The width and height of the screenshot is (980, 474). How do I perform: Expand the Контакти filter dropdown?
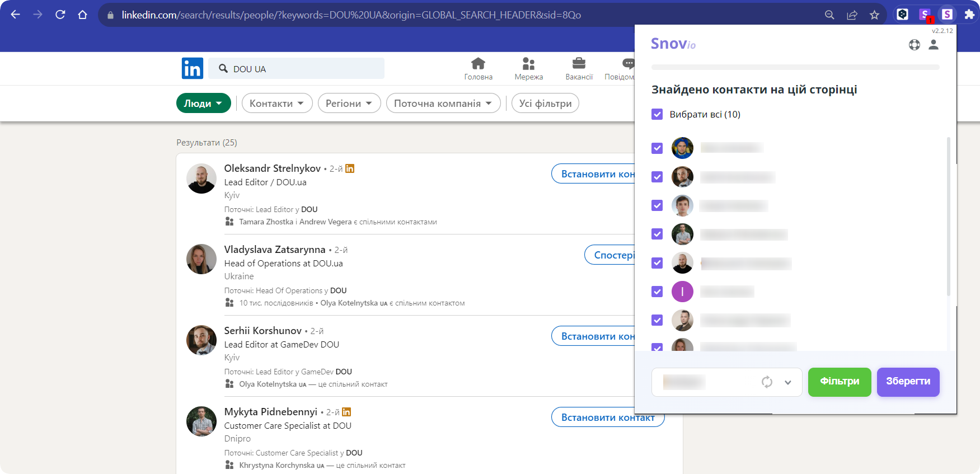coord(277,103)
